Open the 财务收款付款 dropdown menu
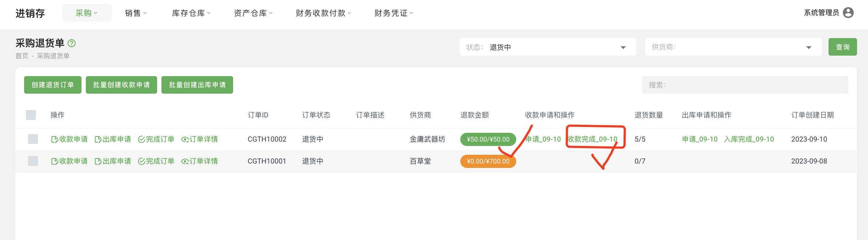Screen dimensions: 868x240 323,13
